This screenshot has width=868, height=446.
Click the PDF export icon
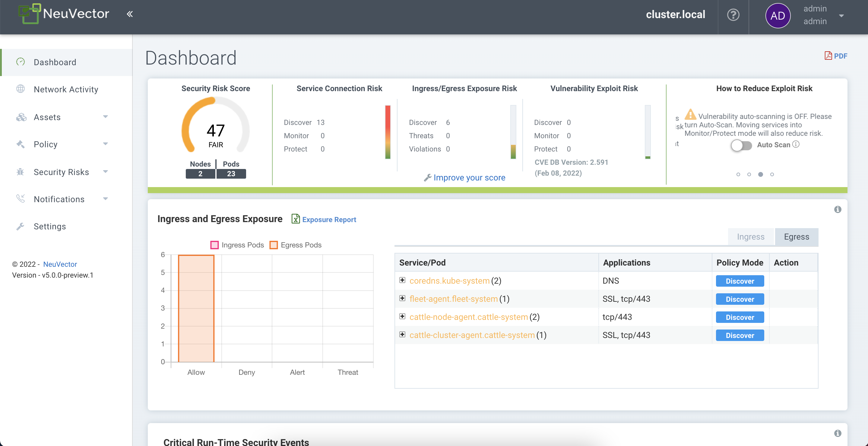point(828,56)
